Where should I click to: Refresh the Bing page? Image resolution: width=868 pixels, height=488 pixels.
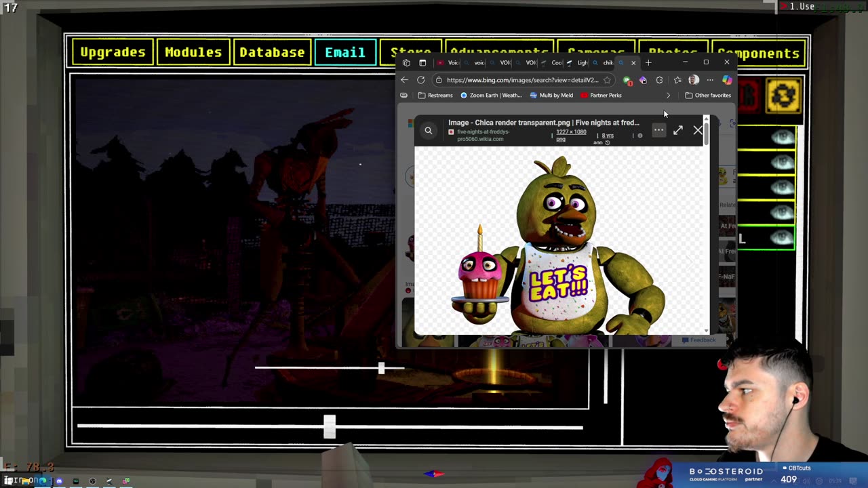[420, 80]
